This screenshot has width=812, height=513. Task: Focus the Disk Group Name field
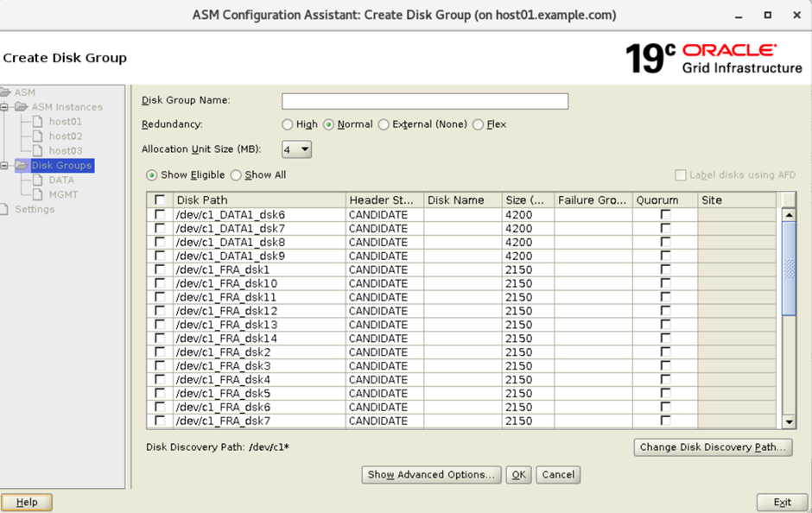tap(425, 101)
